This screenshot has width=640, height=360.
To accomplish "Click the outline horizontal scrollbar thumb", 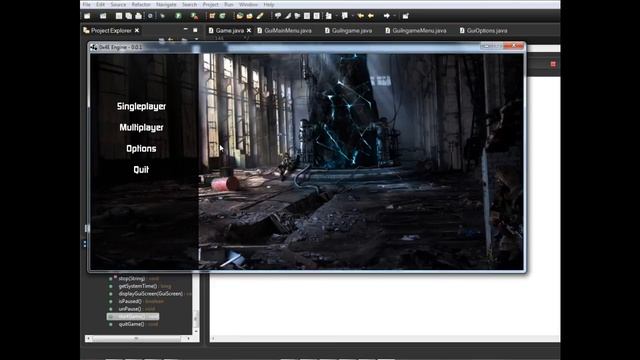I will coord(136,338).
